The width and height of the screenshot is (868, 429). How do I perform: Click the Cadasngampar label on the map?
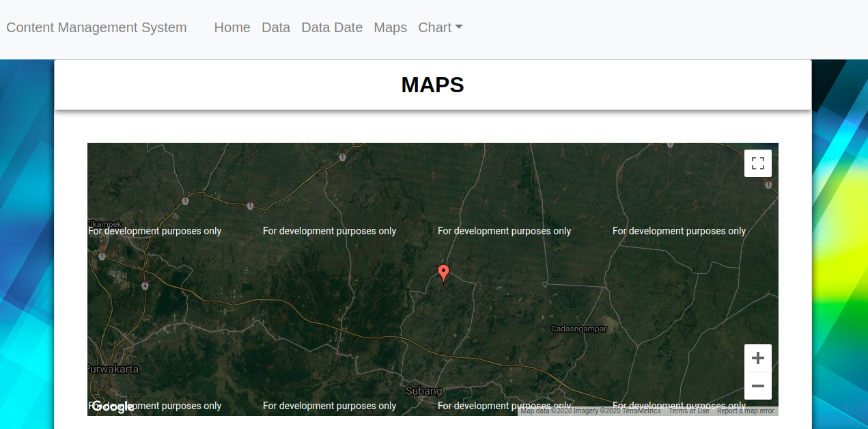pos(579,329)
